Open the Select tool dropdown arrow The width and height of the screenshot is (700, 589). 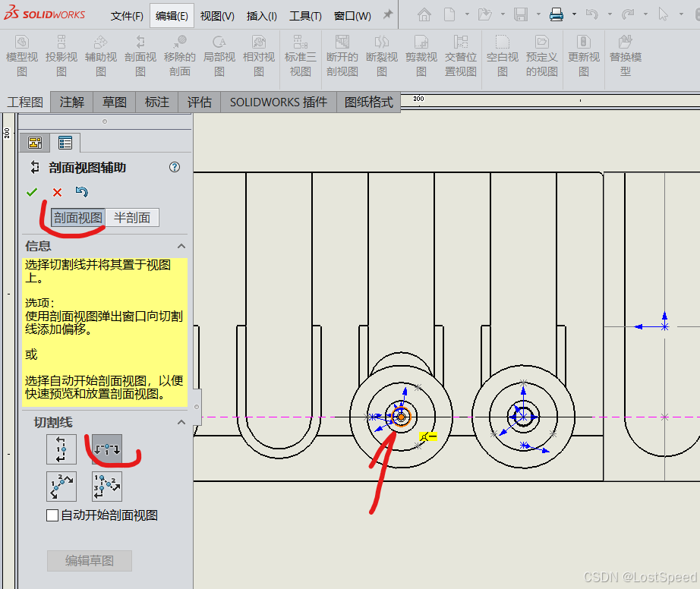(x=681, y=14)
